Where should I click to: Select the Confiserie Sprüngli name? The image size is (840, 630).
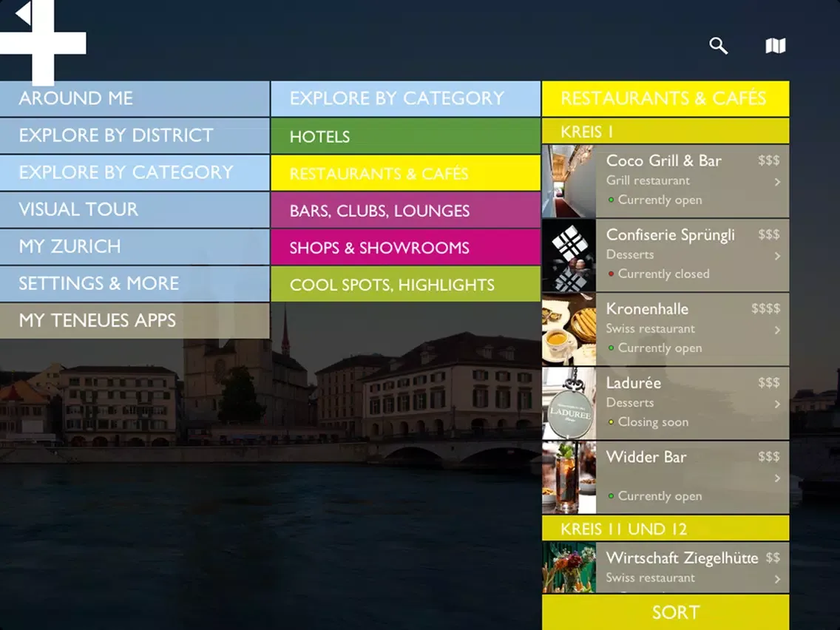[x=670, y=235]
